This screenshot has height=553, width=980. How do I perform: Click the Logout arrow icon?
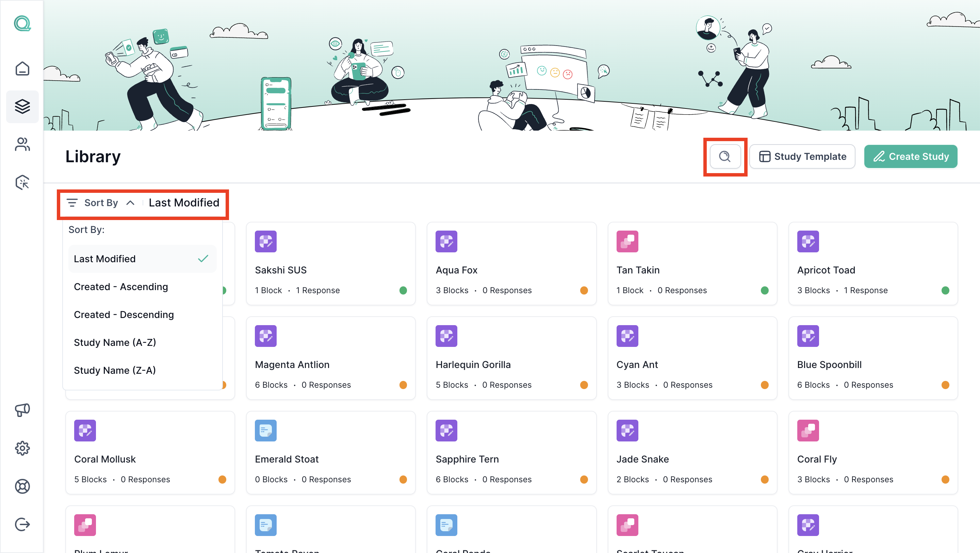pos(22,524)
